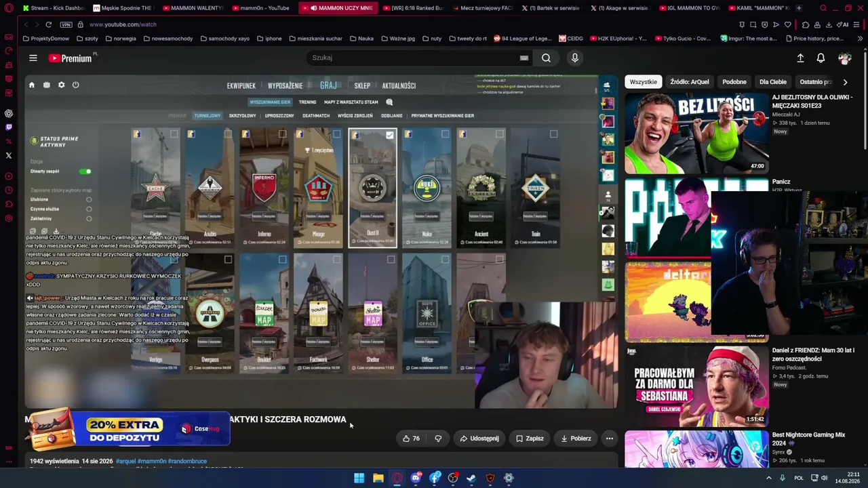Toggle the Train map checkbox
The height and width of the screenshot is (488, 868).
(x=553, y=134)
